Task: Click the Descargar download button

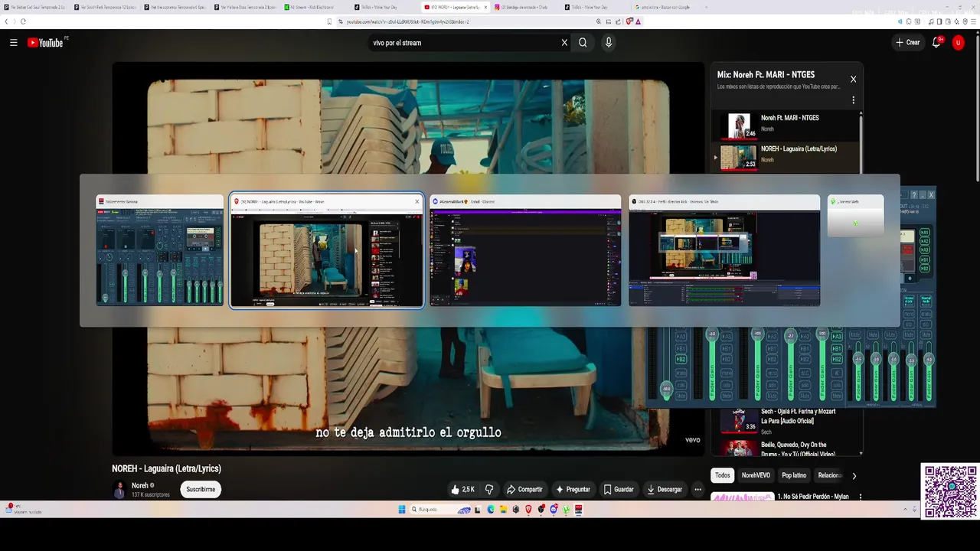Action: coord(664,489)
